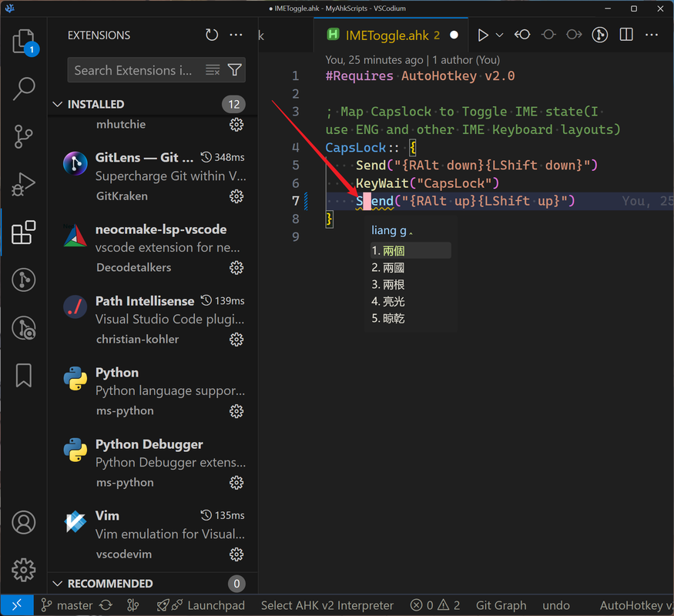Click the undo status bar item
This screenshot has width=674, height=616.
point(556,605)
